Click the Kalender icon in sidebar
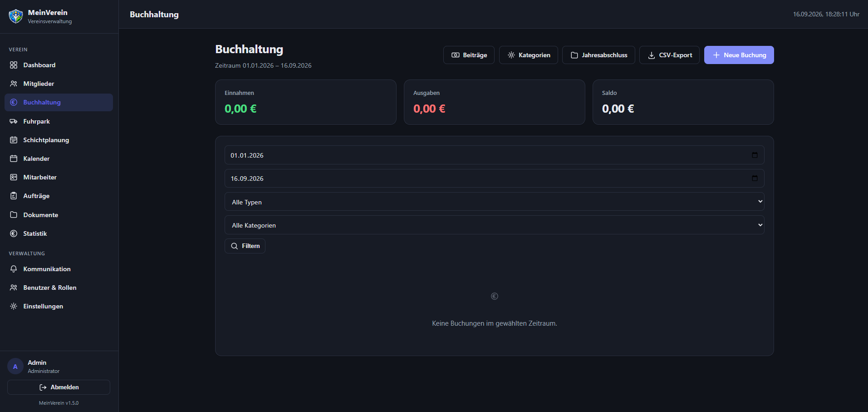868x412 pixels. [14, 159]
